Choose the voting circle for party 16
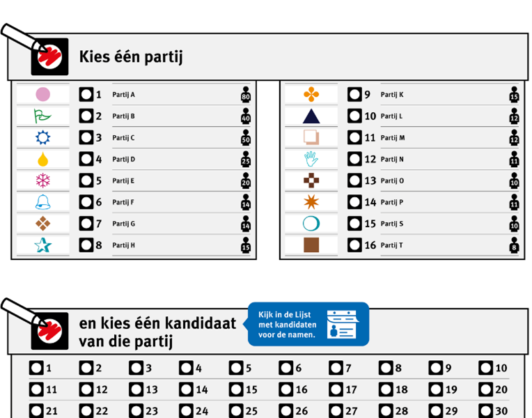Screen dimensions: 532x418 coord(354,245)
